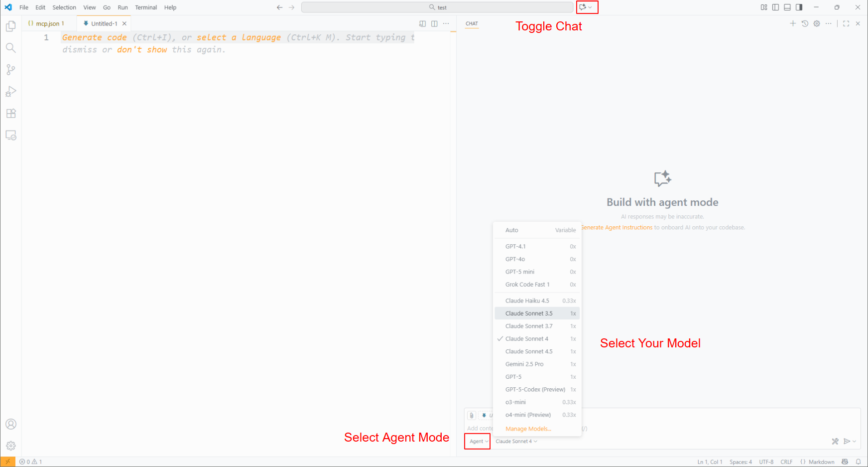Viewport: 868px width, 467px height.
Task: Open the Remote Explorer icon
Action: pyautogui.click(x=10, y=136)
